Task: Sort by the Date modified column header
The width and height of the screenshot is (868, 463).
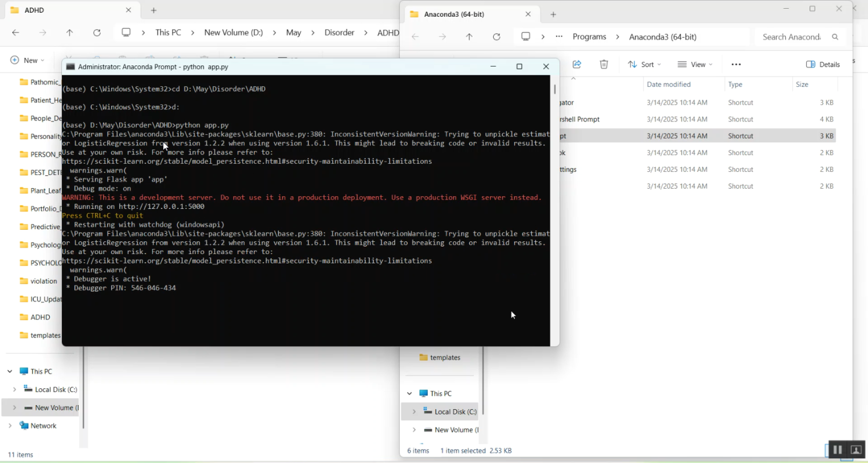Action: [668, 84]
